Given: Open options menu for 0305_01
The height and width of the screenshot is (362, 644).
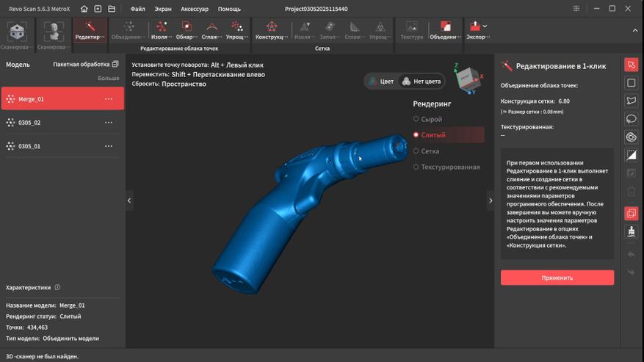Looking at the screenshot, I should 109,146.
